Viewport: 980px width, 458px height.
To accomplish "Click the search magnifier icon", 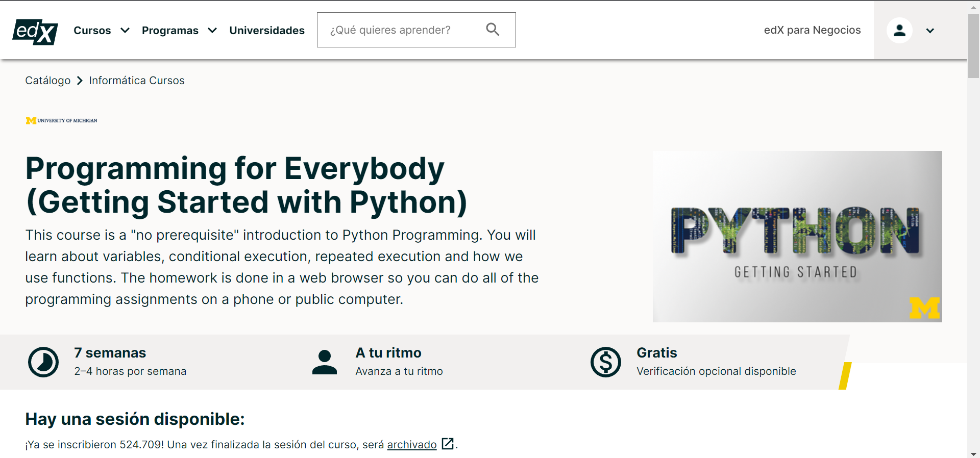I will (493, 30).
